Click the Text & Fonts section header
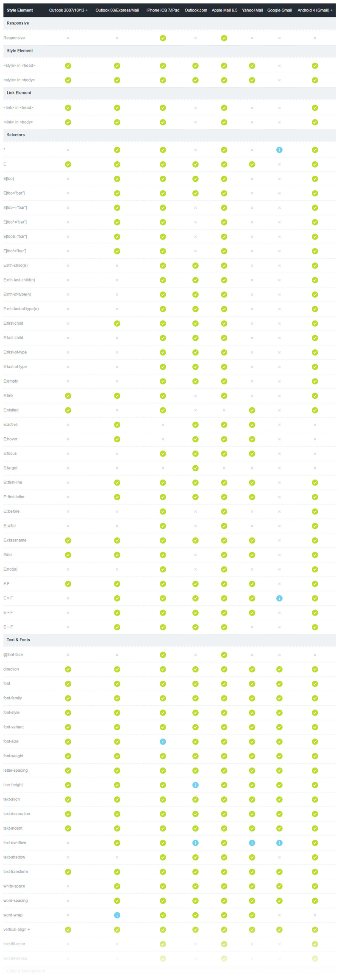The width and height of the screenshot is (339, 980). pyautogui.click(x=18, y=640)
